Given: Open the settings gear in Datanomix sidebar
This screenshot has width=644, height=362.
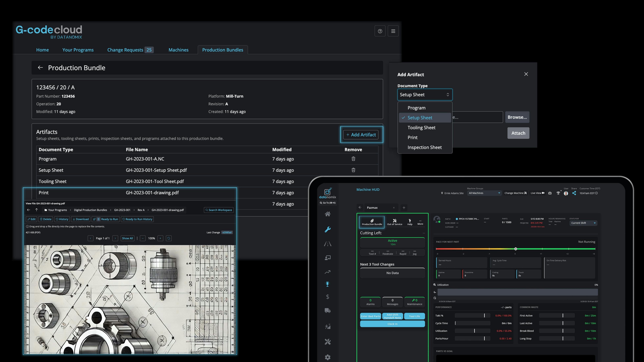Looking at the screenshot, I should pos(327,357).
